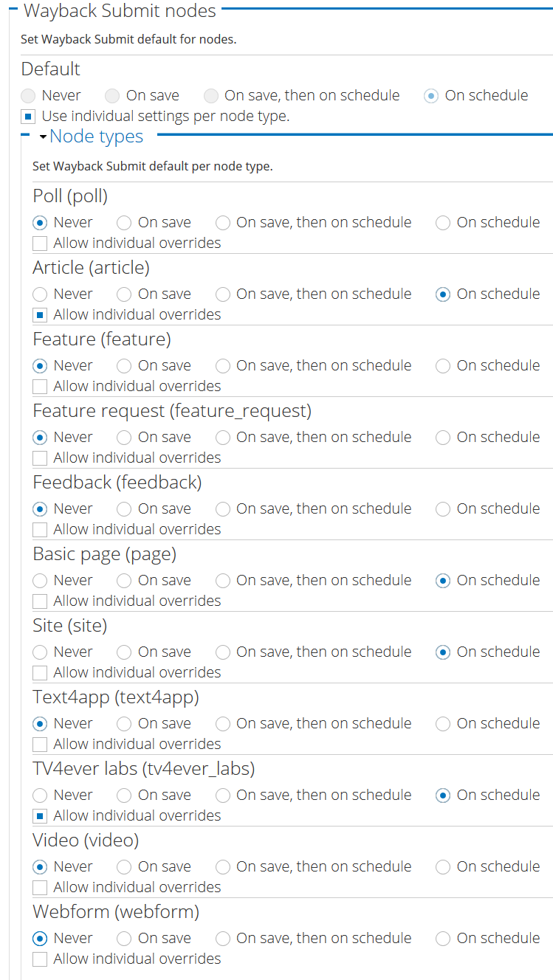Viewport: 553px width, 980px height.
Task: Select On schedule for Feedback
Action: click(442, 508)
